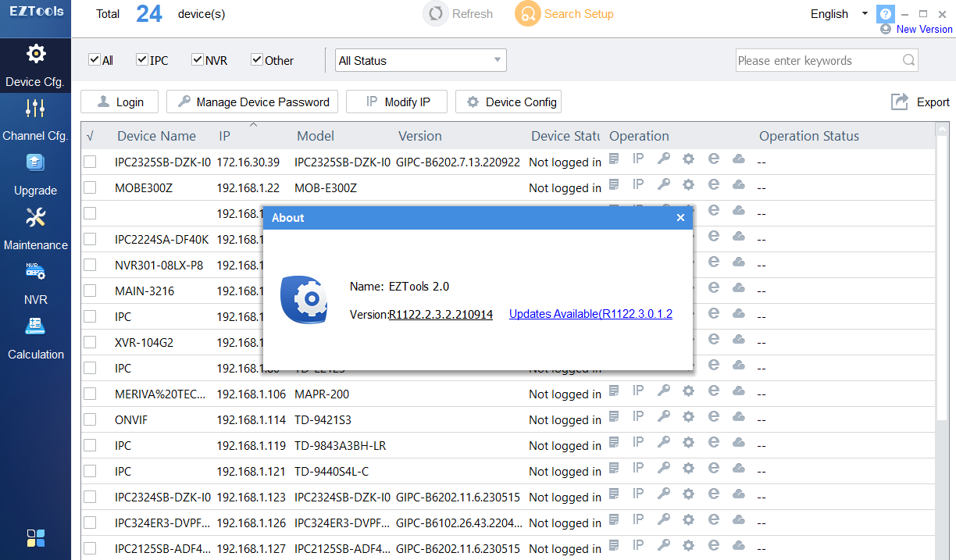Open Search Setup

click(564, 13)
